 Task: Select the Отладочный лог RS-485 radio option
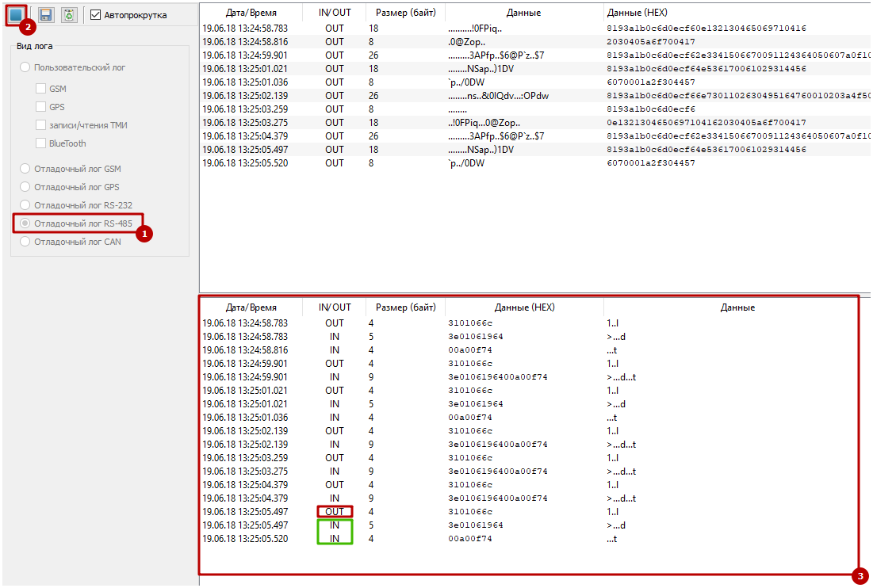click(x=25, y=223)
